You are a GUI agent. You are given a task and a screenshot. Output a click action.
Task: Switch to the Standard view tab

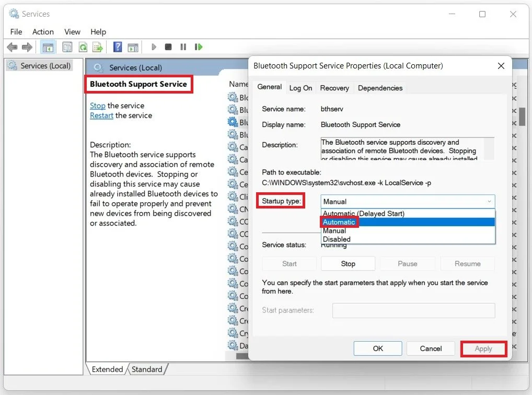(x=146, y=369)
